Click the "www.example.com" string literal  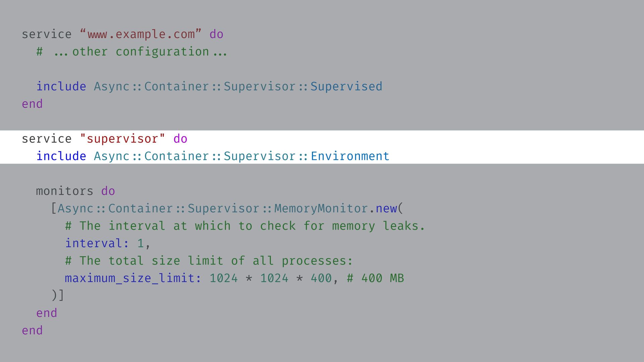pos(141,34)
